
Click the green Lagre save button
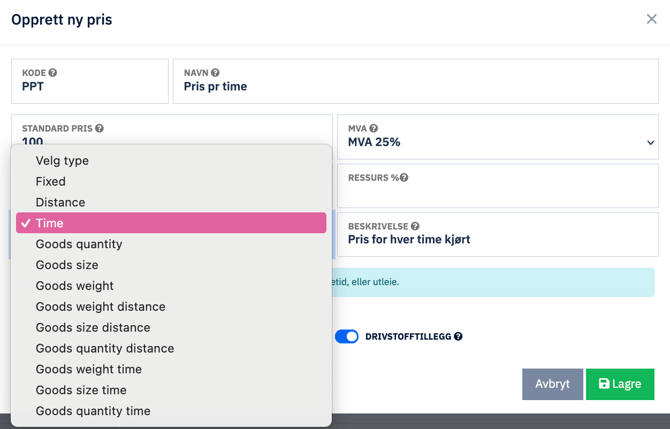[x=620, y=384]
